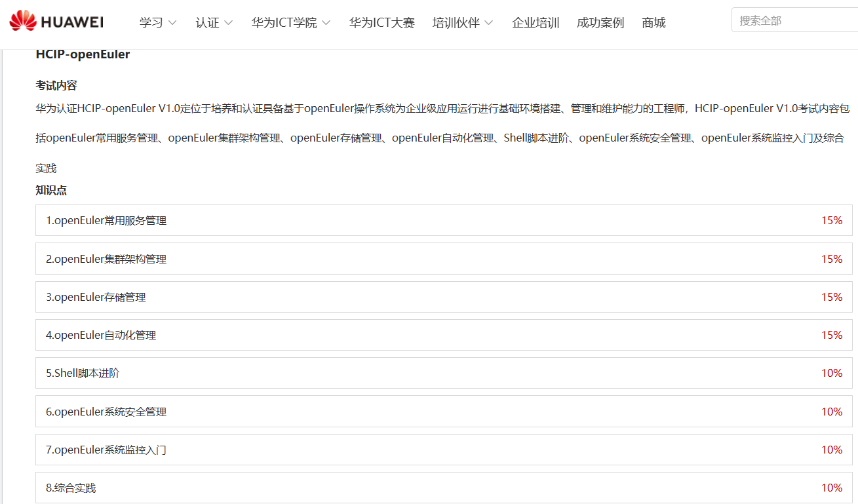
Task: Expand the 学习 dropdown menu
Action: pos(157,23)
